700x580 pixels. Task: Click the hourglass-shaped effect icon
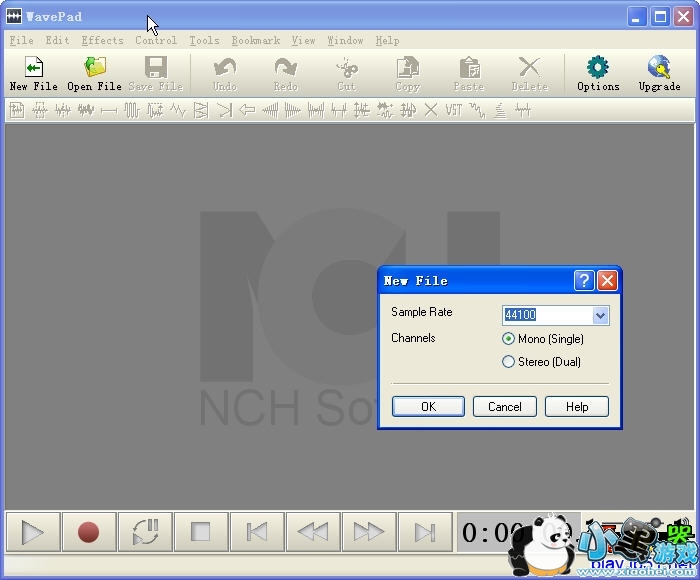click(x=201, y=110)
